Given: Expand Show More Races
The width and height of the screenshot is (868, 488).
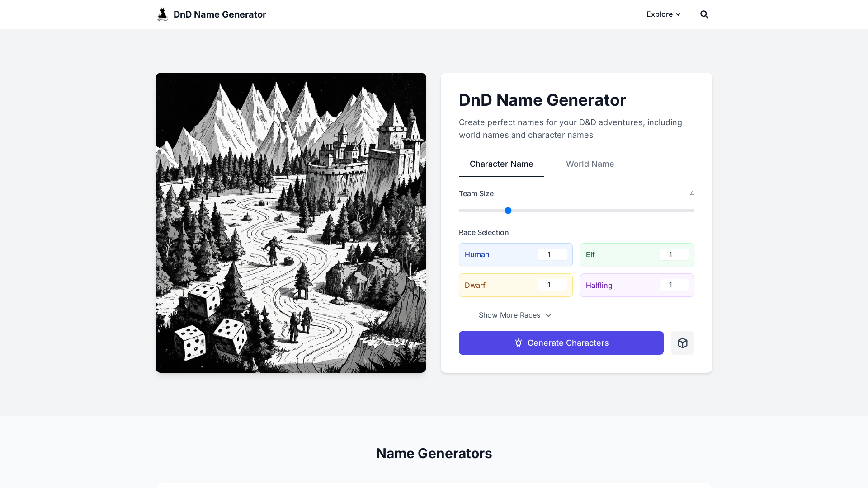Looking at the screenshot, I should (515, 315).
